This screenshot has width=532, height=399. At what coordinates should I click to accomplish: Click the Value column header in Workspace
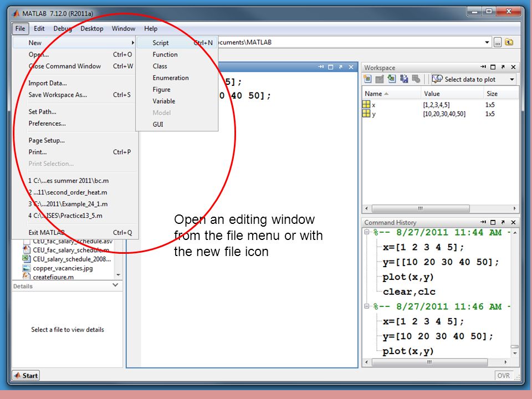click(452, 94)
